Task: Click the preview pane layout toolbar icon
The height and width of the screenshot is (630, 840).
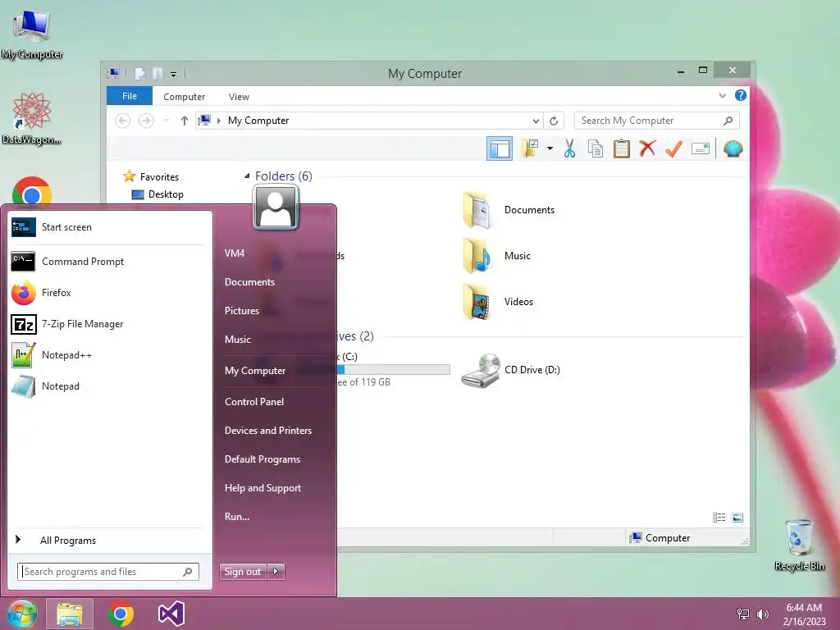Action: (500, 149)
